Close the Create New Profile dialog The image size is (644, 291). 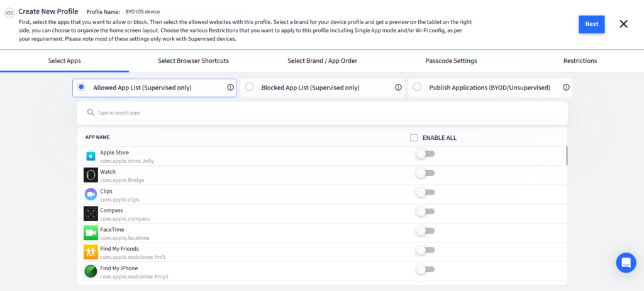pyautogui.click(x=623, y=24)
